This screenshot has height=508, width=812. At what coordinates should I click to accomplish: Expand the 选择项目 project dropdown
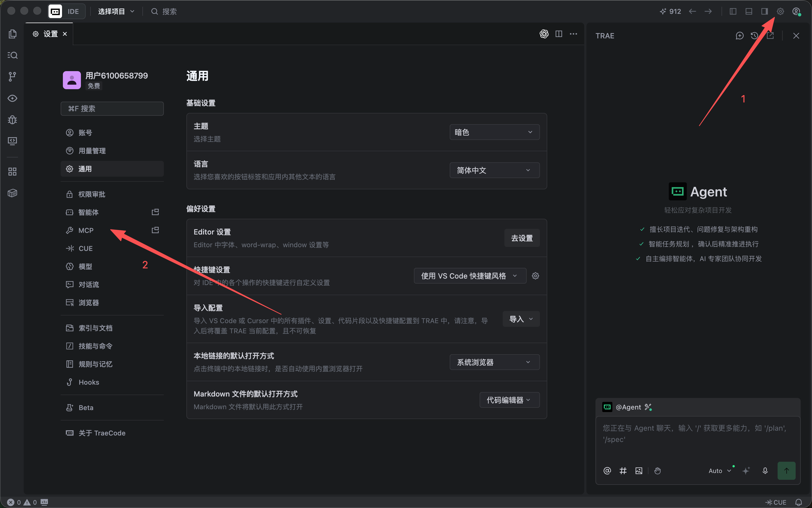116,11
